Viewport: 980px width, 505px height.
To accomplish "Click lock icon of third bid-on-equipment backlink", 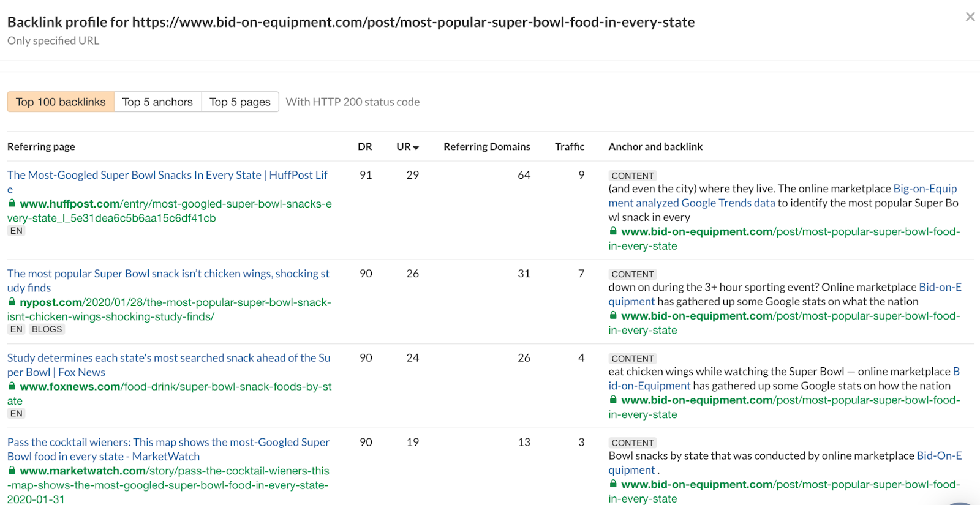I will coord(613,400).
